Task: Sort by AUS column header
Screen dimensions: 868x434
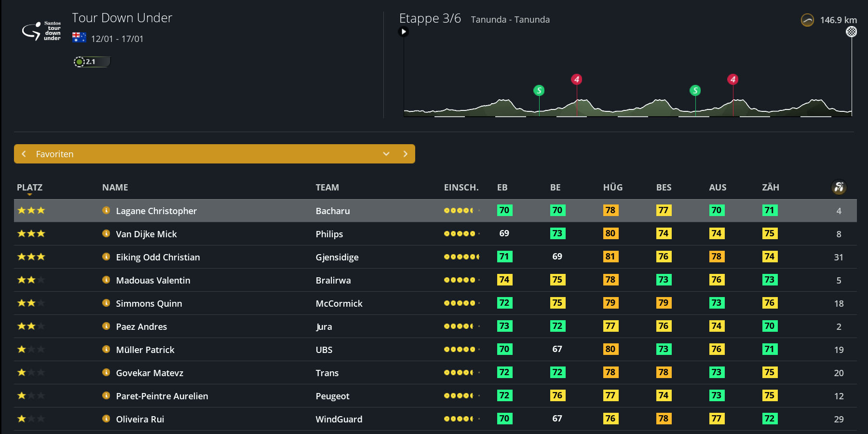Action: [718, 188]
